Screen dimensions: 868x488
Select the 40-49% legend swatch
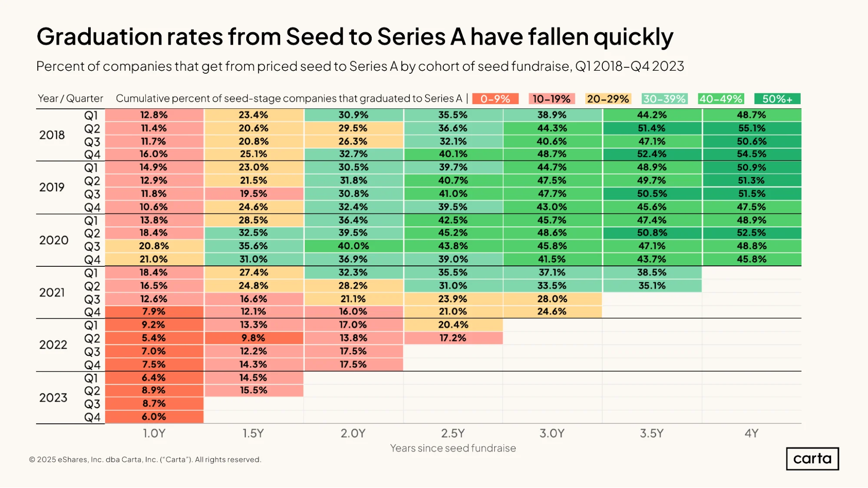[x=721, y=99]
